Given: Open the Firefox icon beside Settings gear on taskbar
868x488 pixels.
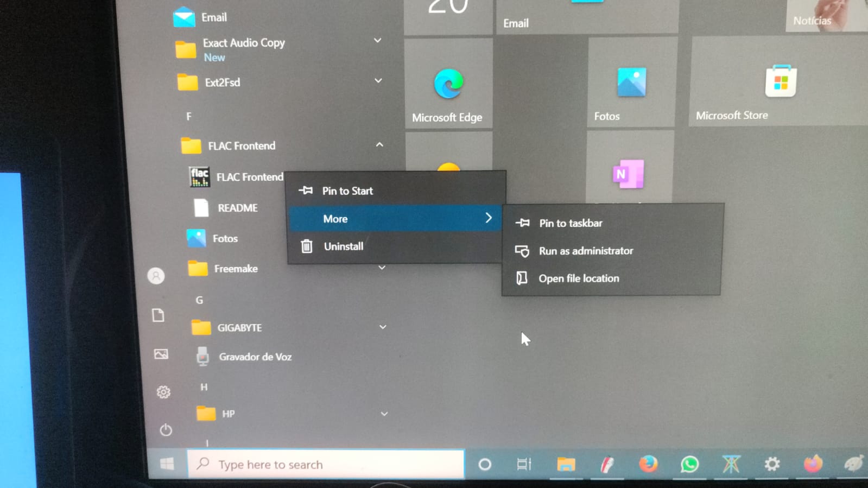Looking at the screenshot, I should coord(813,464).
